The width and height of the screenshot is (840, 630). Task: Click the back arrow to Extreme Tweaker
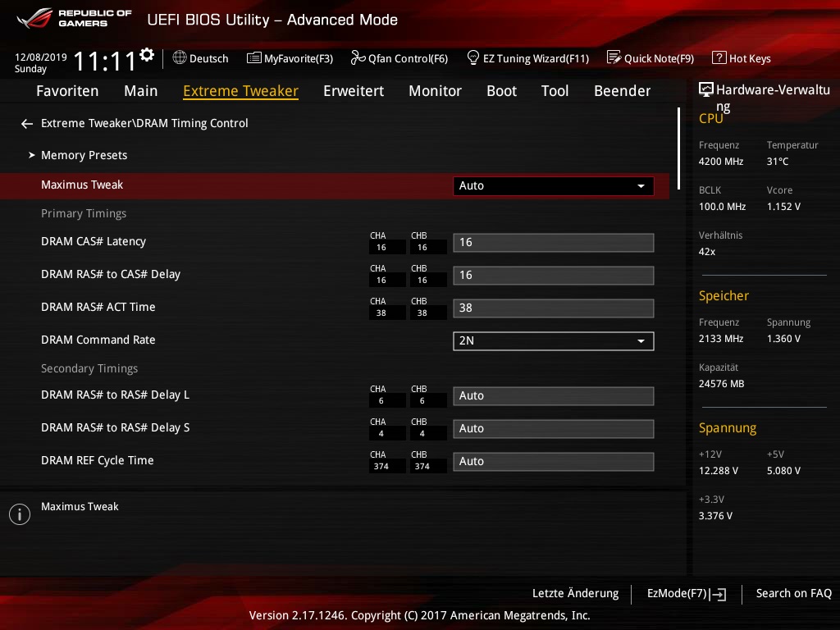pyautogui.click(x=27, y=124)
